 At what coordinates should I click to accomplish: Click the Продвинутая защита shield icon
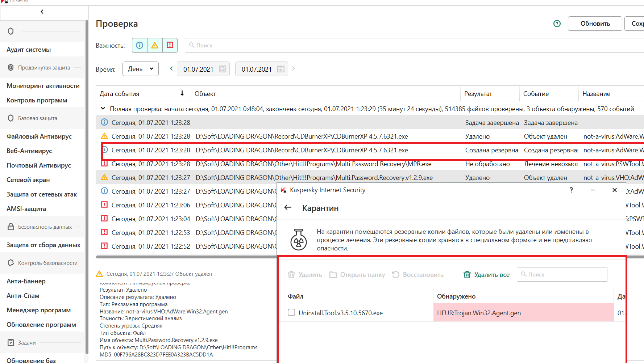point(11,67)
